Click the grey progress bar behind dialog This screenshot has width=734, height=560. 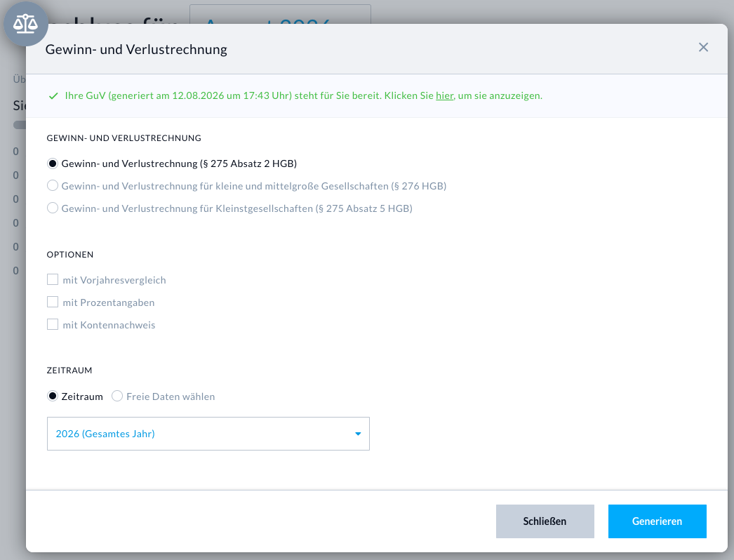pos(20,125)
